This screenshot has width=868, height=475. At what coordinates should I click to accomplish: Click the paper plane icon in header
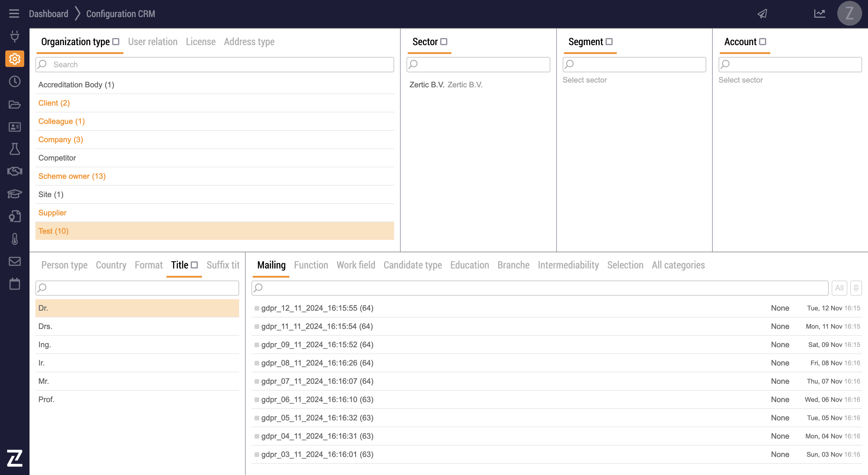[763, 14]
